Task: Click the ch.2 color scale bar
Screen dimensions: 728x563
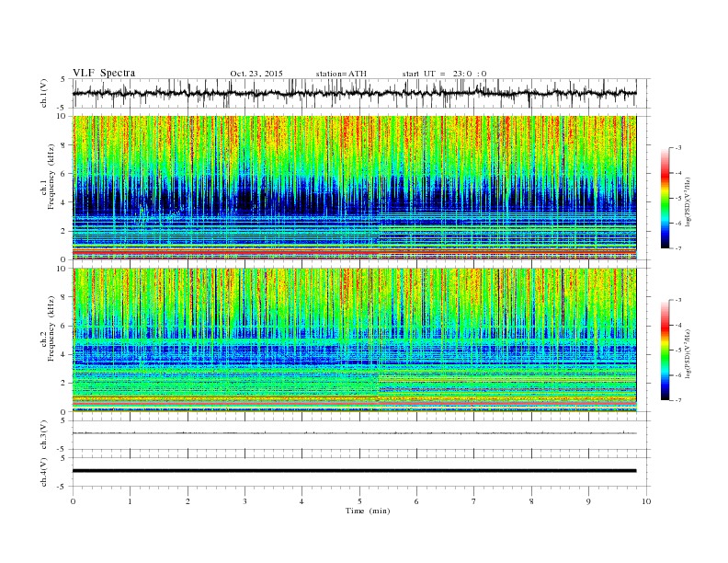Action: pos(665,350)
